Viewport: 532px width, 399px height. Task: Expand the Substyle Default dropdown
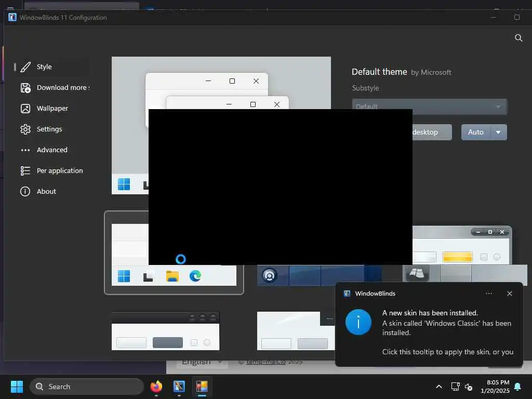430,107
